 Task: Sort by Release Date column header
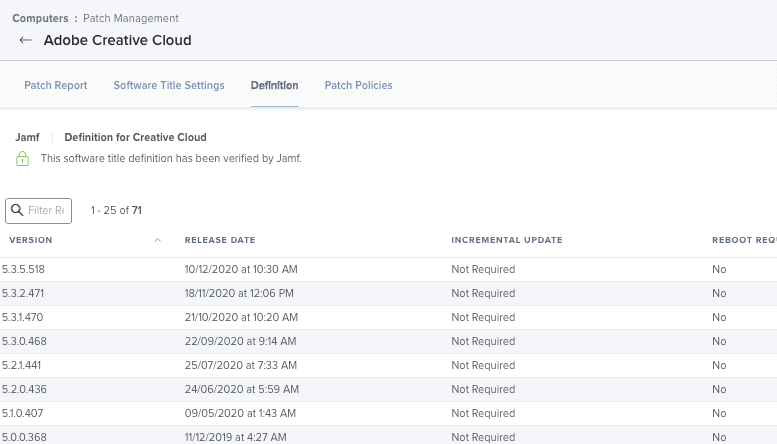point(220,240)
